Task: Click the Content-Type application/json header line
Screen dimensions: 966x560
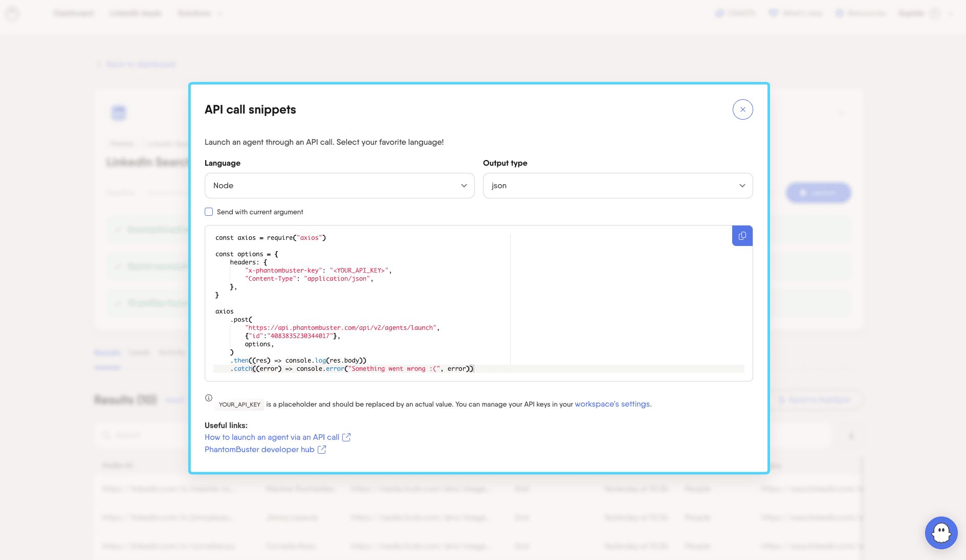Action: point(309,279)
